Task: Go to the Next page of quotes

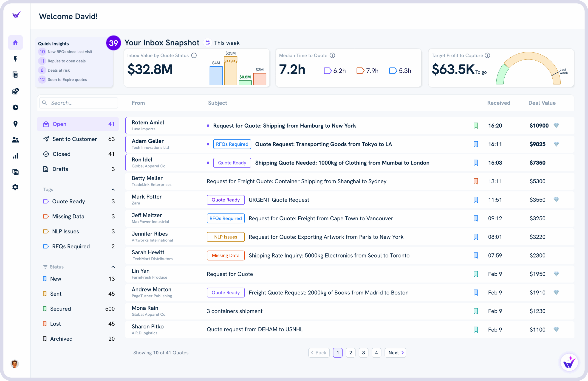Action: (x=395, y=353)
